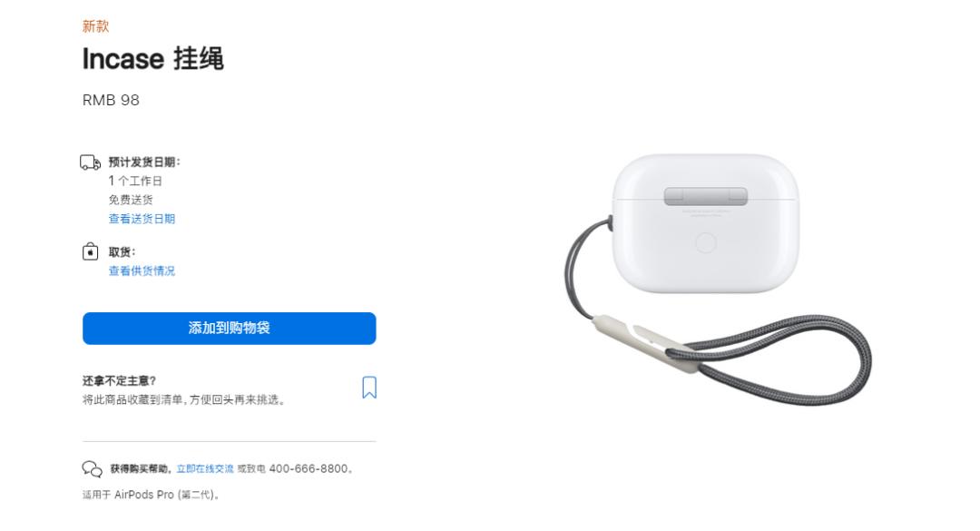Click the chat bubbles help icon
This screenshot has height=531, width=980.
92,469
